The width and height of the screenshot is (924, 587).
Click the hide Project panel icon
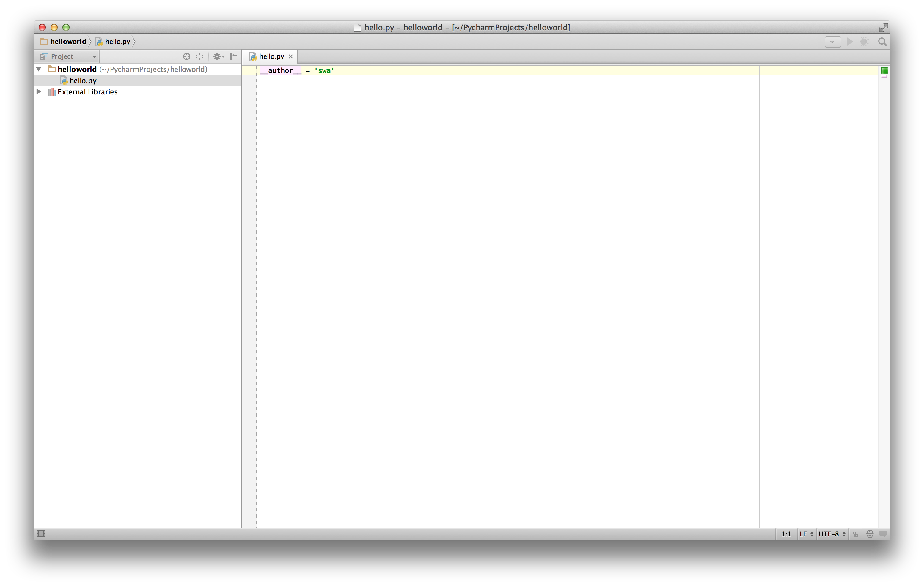(x=233, y=56)
